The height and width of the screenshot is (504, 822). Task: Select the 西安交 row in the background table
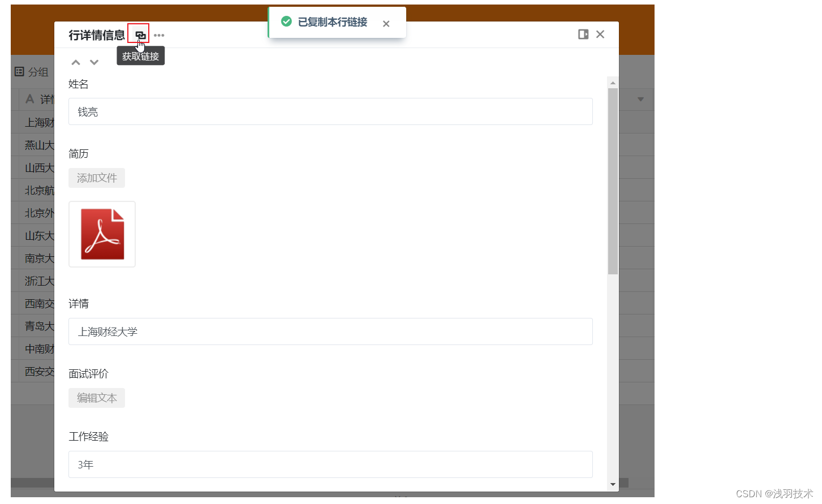(x=40, y=372)
